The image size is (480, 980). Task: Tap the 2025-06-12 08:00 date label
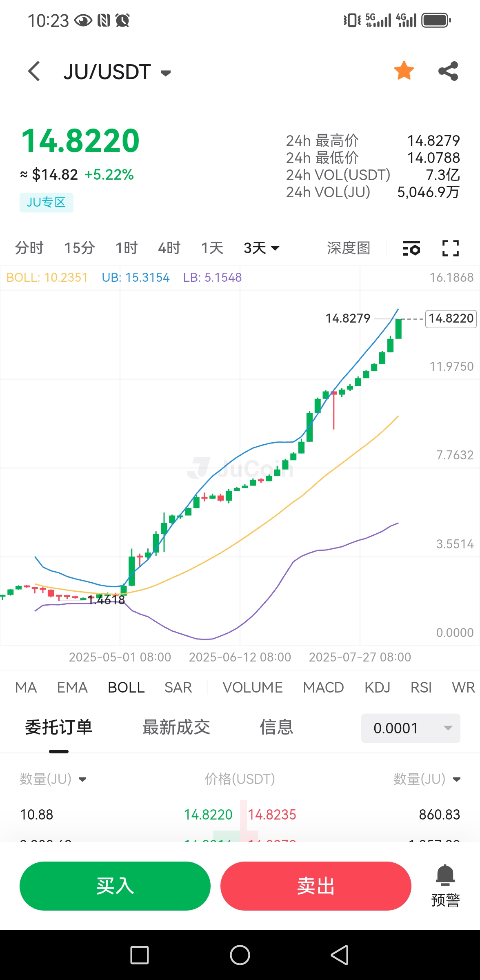[x=240, y=657]
